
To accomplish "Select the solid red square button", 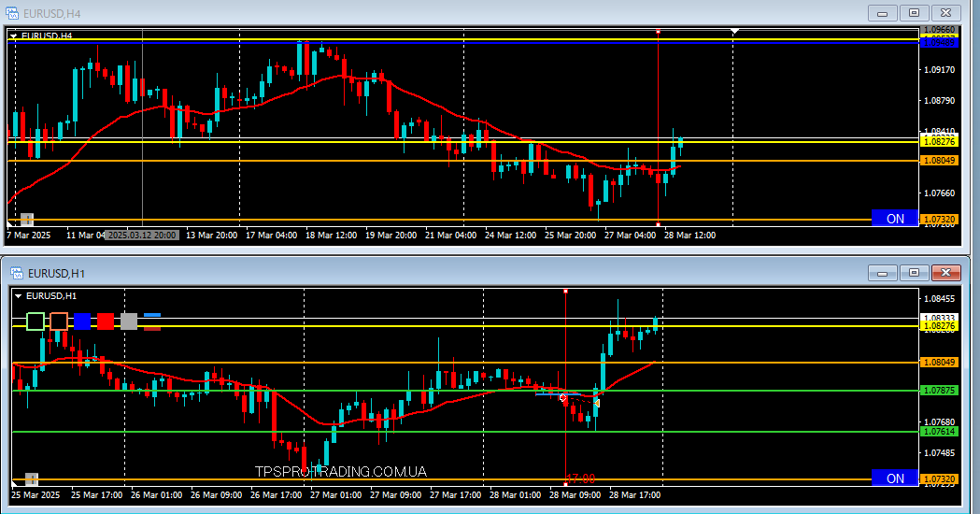I will point(106,321).
